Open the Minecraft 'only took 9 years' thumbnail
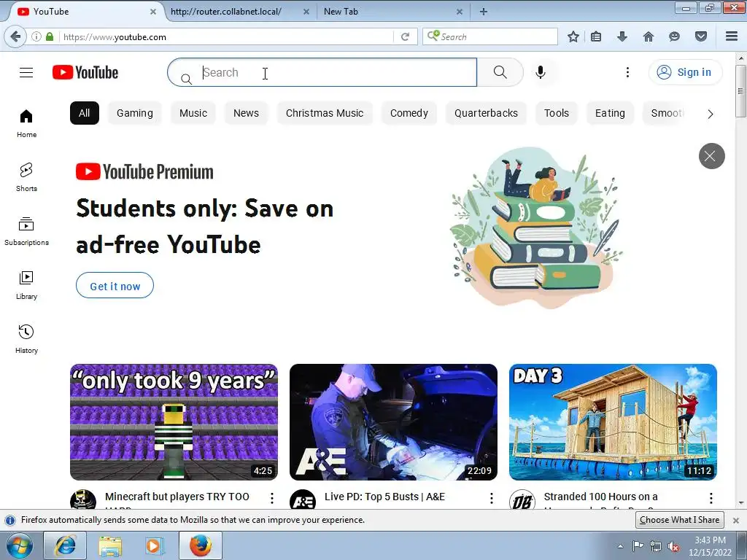Screen dimensions: 747x560 174,422
